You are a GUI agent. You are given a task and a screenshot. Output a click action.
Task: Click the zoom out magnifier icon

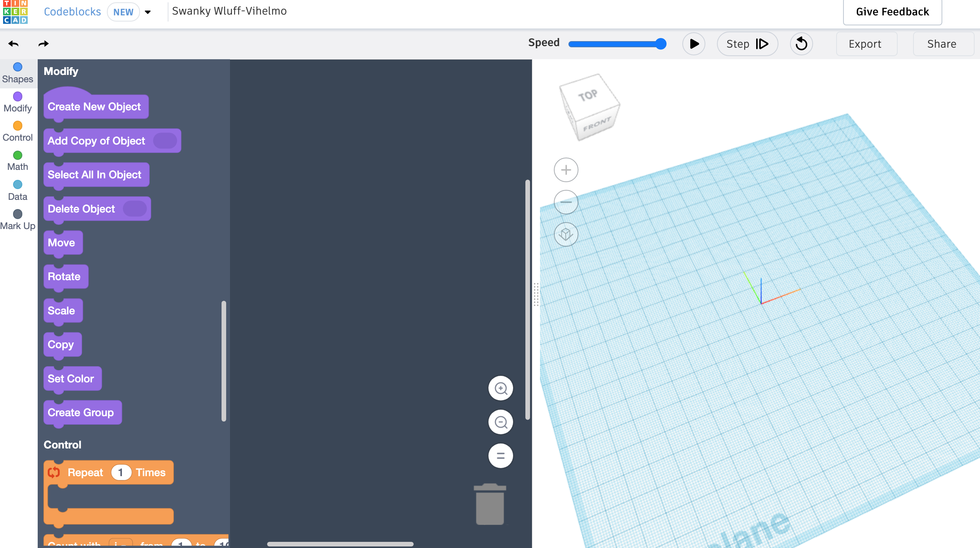pos(500,422)
